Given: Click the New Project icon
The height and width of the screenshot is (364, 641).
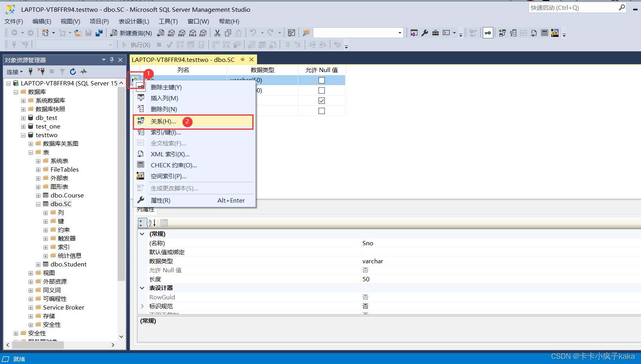Looking at the screenshot, I should click(45, 33).
